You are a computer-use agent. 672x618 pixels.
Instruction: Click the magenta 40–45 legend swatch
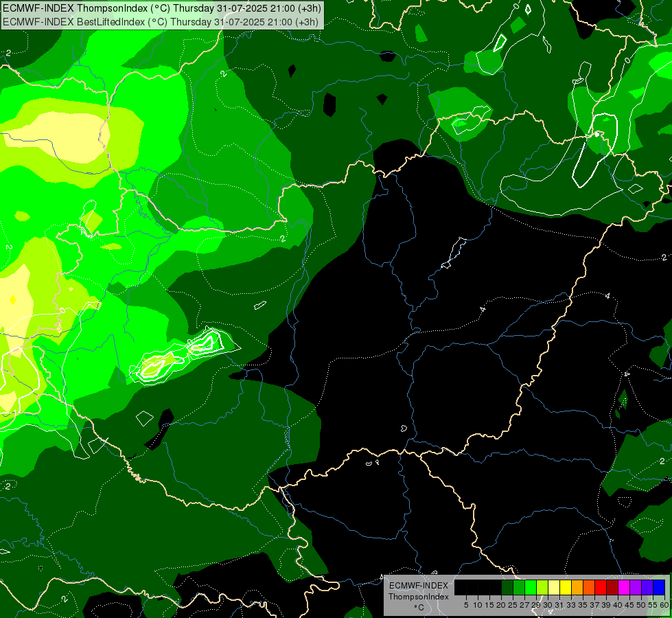coord(624,588)
